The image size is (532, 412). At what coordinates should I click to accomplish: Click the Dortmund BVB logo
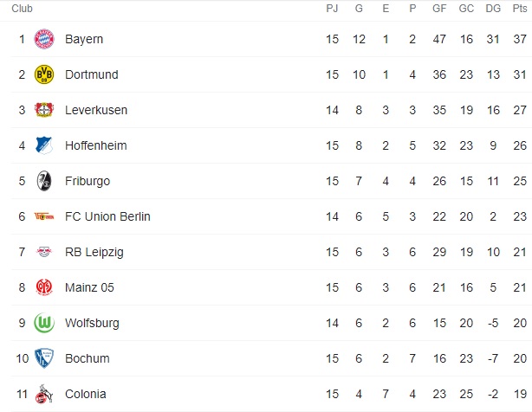43,74
